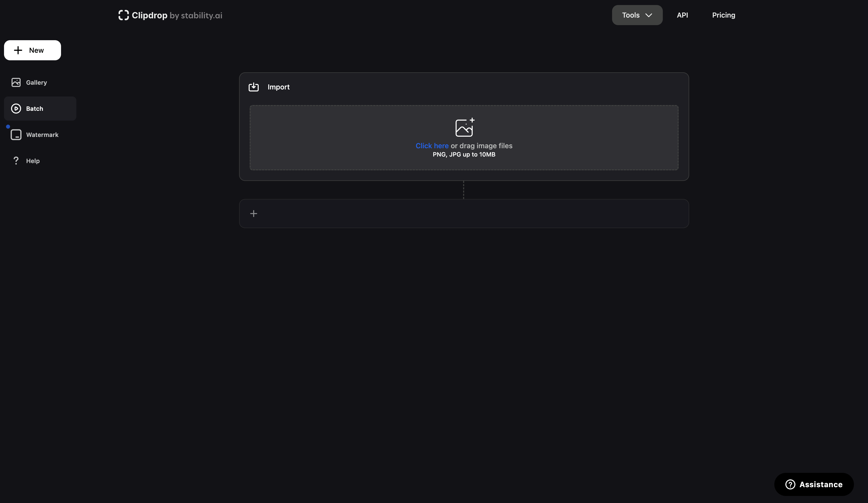Click the 'Import' heading text
The image size is (868, 503).
click(278, 87)
